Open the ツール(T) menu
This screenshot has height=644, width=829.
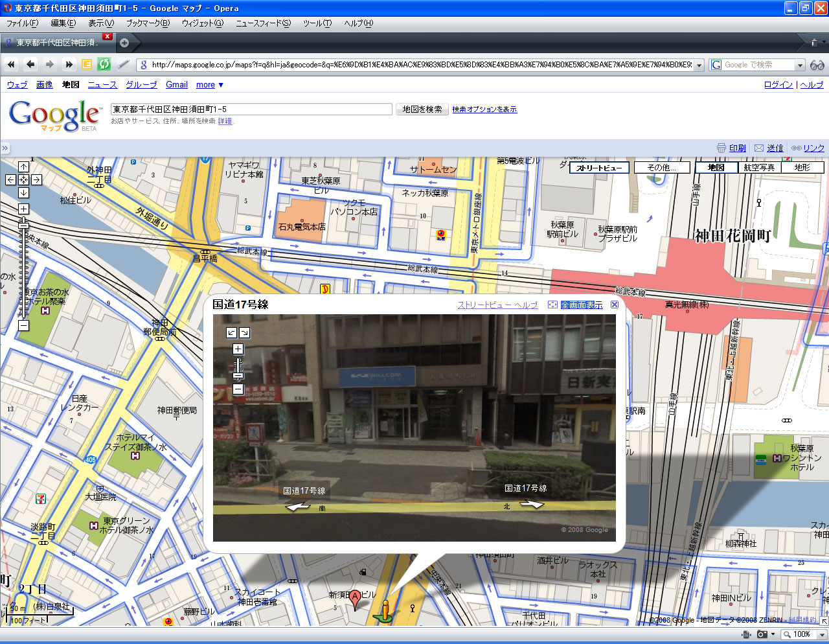pos(317,23)
